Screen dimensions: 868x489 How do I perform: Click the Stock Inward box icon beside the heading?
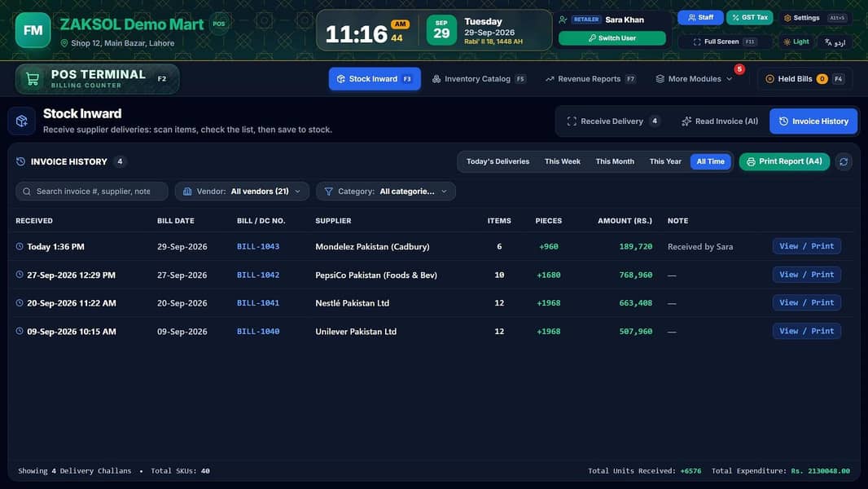click(22, 121)
